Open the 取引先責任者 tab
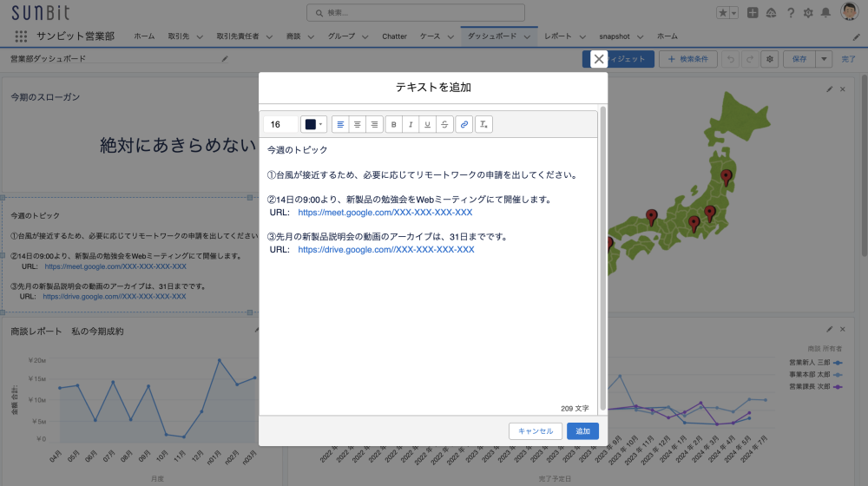The image size is (868, 486). coord(238,36)
